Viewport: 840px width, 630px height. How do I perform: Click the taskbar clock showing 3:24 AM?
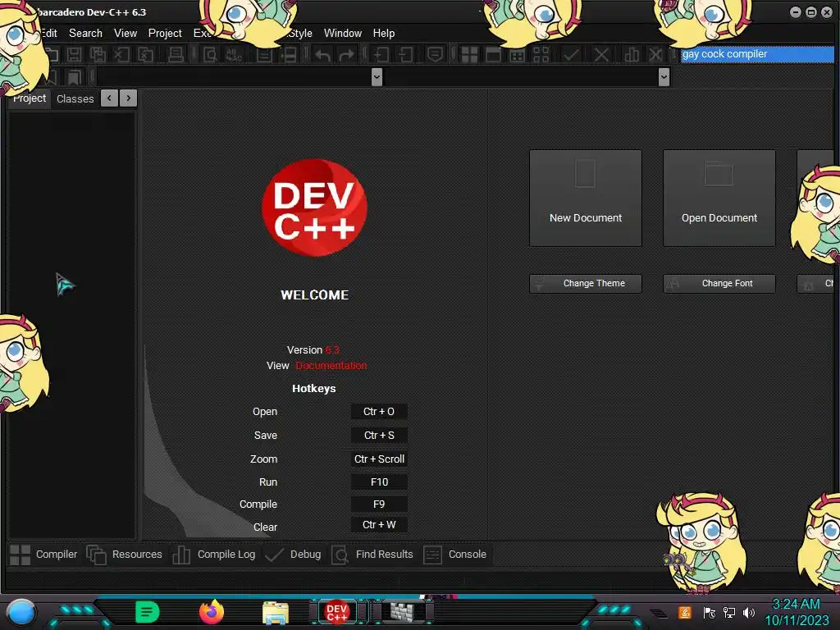796,612
